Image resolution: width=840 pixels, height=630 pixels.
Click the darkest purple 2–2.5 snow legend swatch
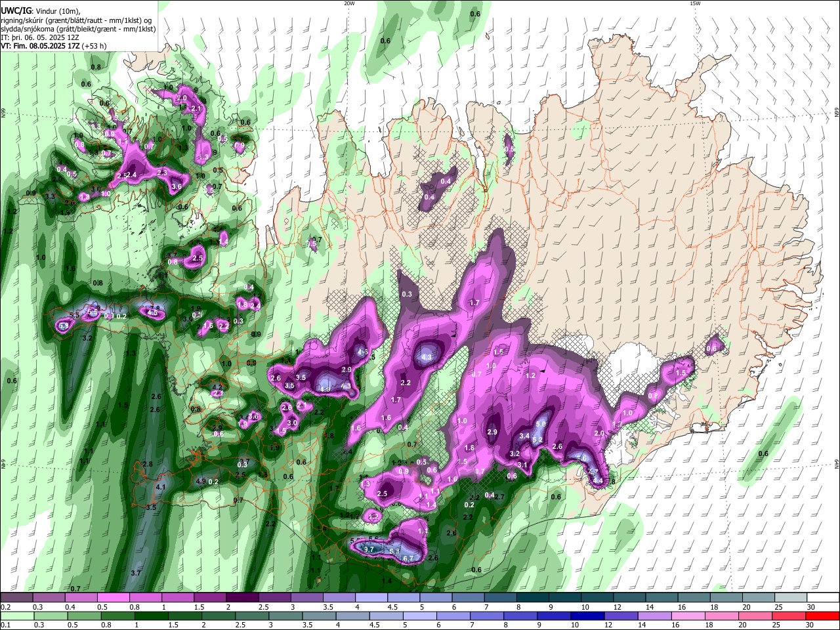(242, 598)
